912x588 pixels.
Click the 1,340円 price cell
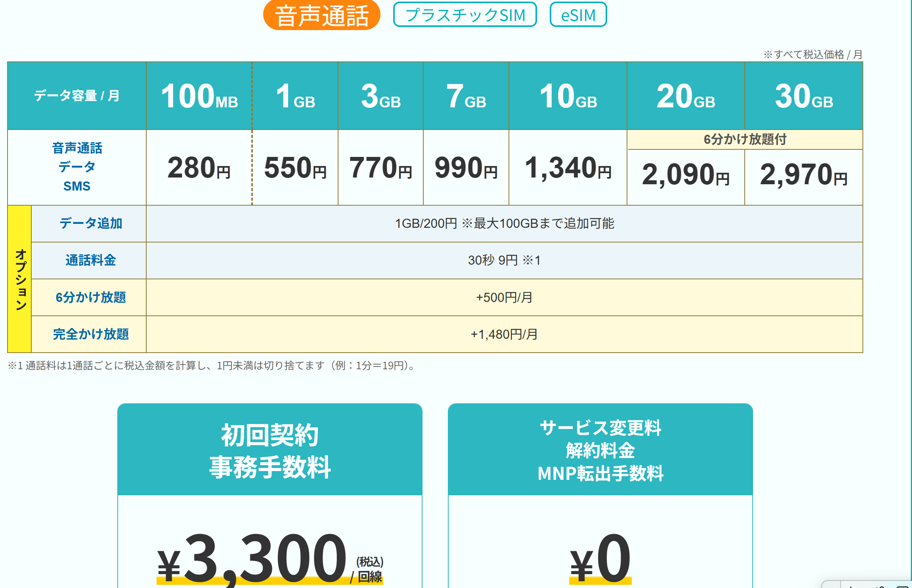[568, 168]
